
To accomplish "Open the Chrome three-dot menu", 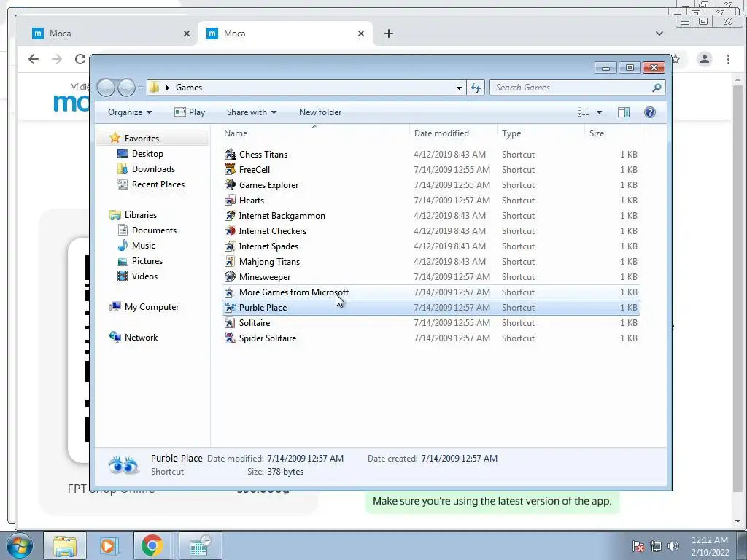I will click(x=729, y=59).
